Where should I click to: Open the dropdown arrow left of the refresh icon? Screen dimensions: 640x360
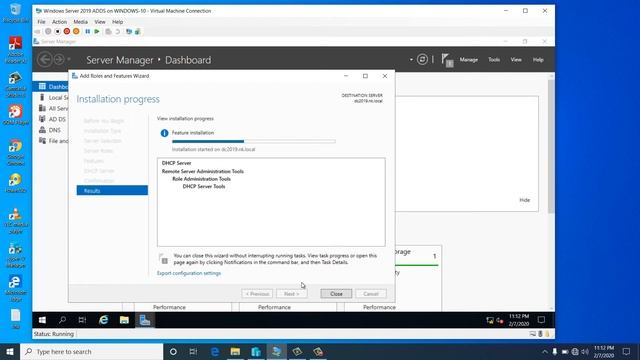(x=411, y=60)
